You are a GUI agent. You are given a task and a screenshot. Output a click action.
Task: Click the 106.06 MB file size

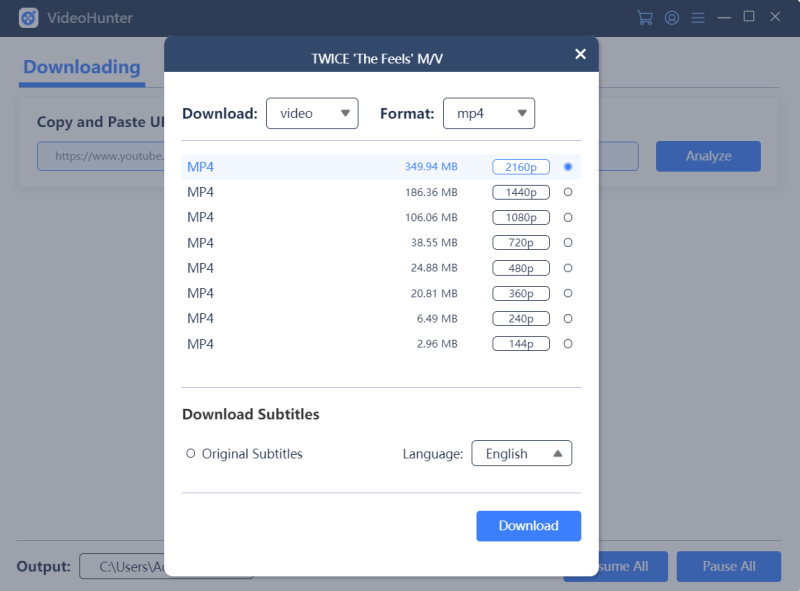(431, 217)
